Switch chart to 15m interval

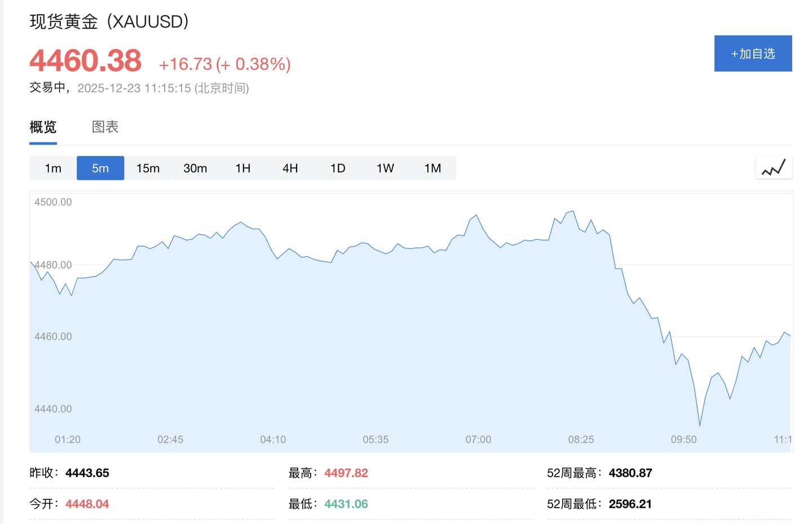[148, 168]
